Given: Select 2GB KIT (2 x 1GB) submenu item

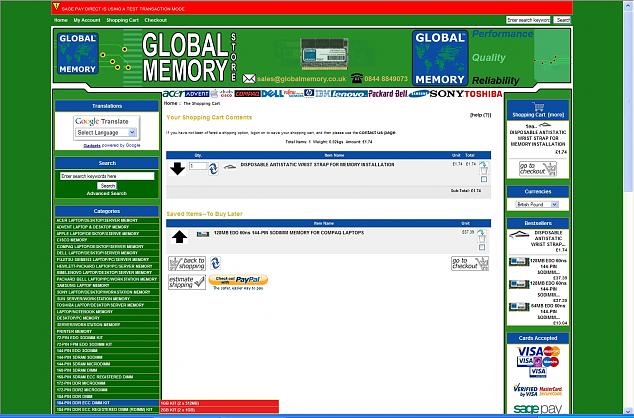Looking at the screenshot, I should pos(220,410).
